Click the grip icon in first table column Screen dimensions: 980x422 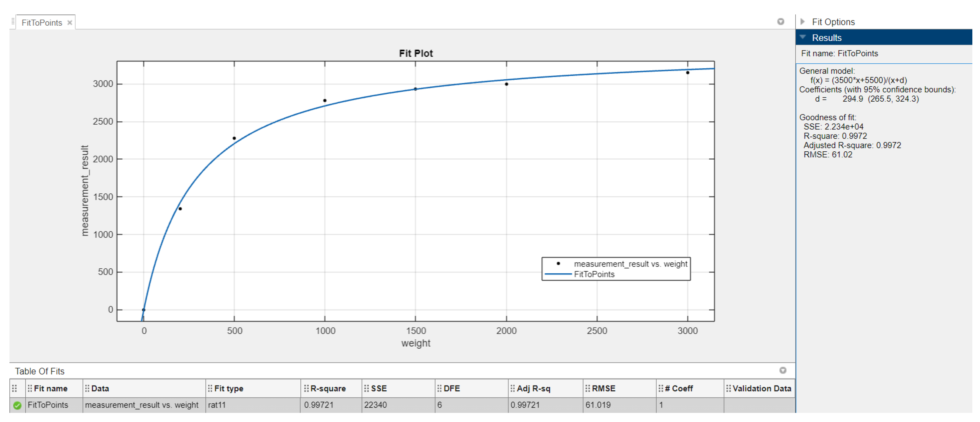pyautogui.click(x=14, y=388)
